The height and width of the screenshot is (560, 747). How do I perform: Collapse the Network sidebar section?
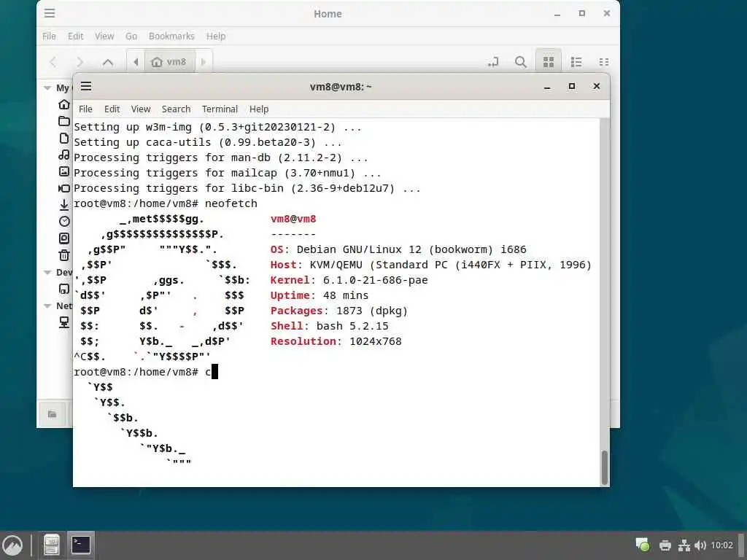[47, 306]
